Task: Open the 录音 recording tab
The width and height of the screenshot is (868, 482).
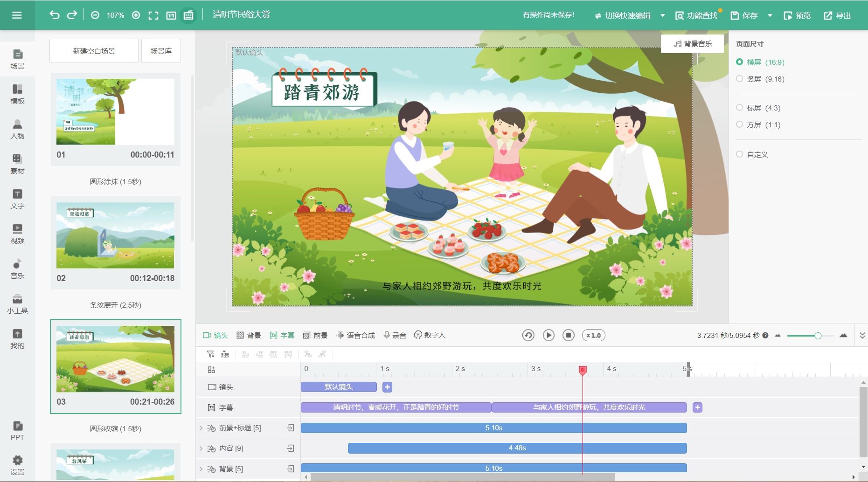Action: (395, 335)
